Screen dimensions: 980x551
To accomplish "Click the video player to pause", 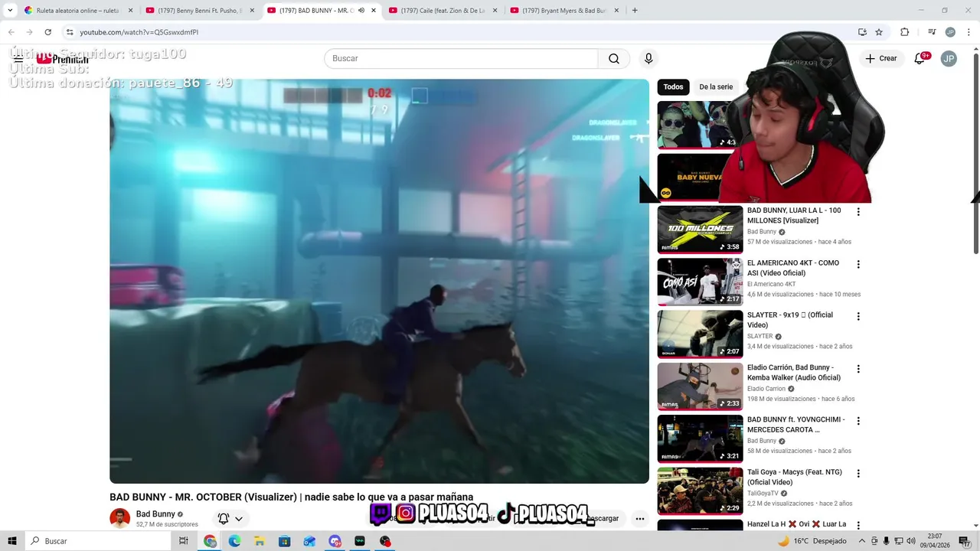I will 379,281.
